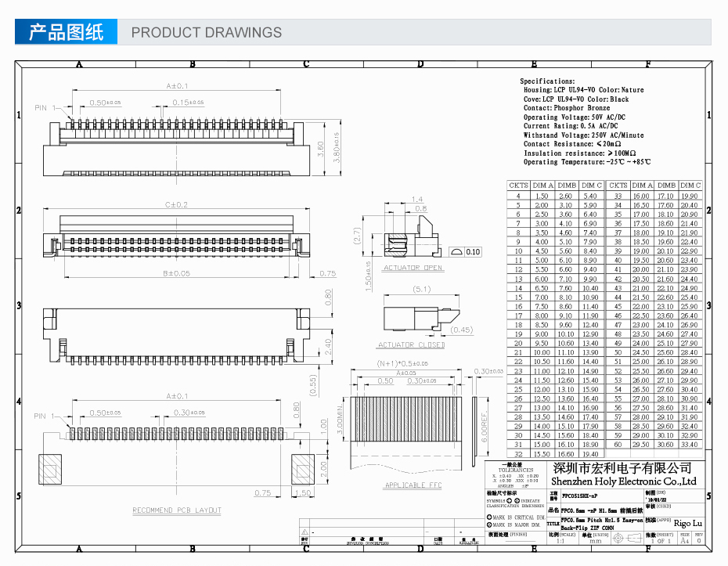Click the ACTUATOR CLOSED view label
Image resolution: width=728 pixels, height=566 pixels.
(x=411, y=345)
